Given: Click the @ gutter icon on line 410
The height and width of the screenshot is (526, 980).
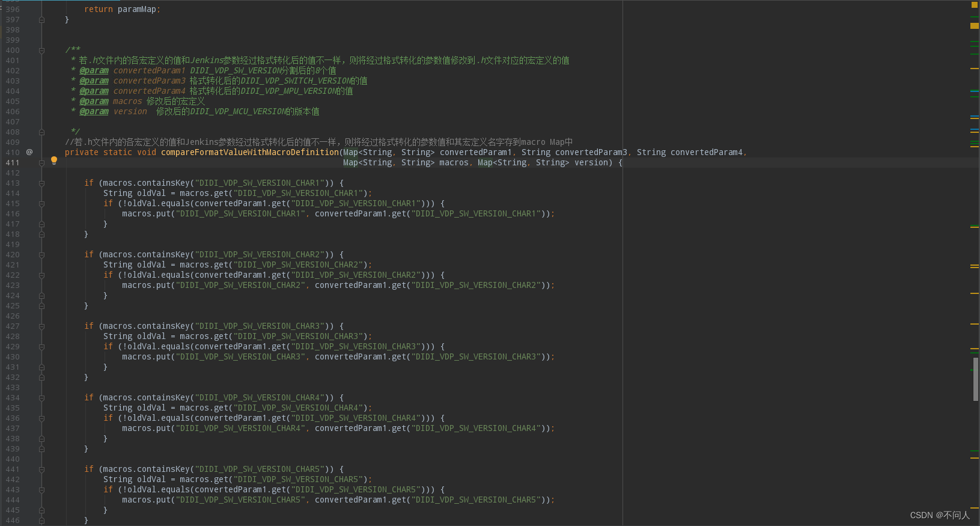Looking at the screenshot, I should [29, 152].
